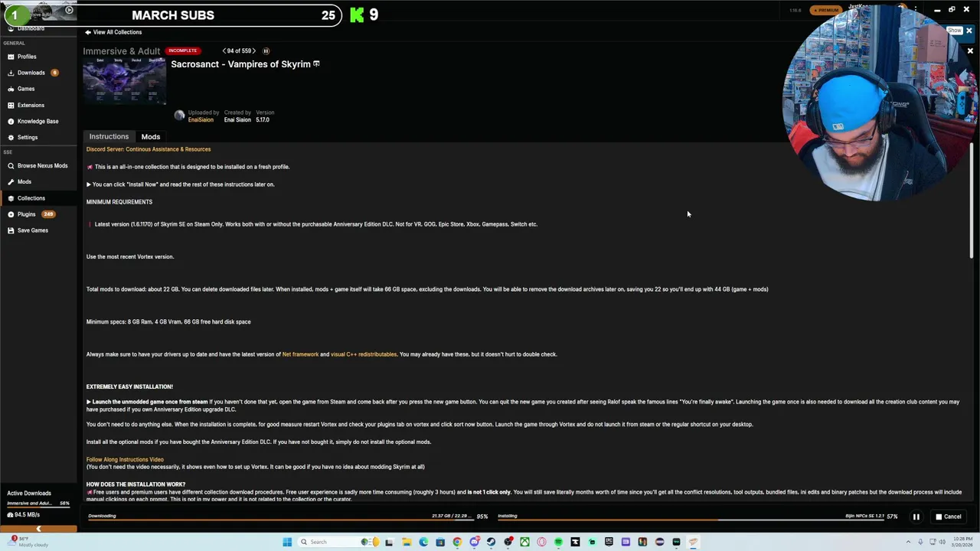This screenshot has width=980, height=551.
Task: Open the Net framework link
Action: pos(300,354)
